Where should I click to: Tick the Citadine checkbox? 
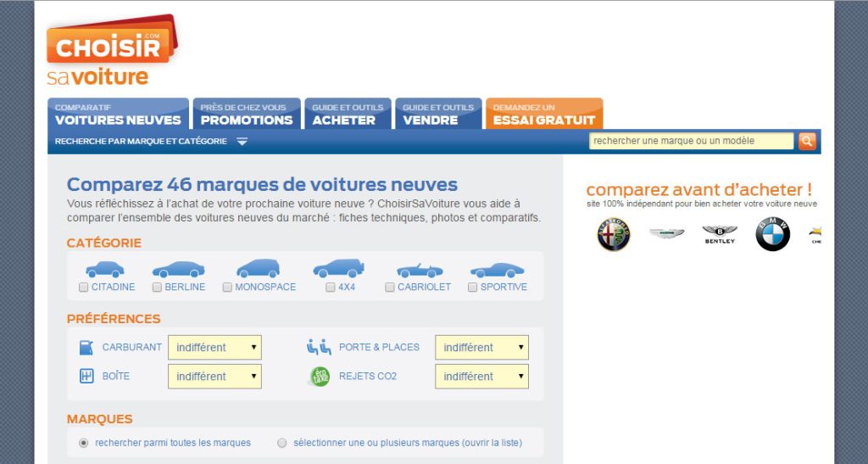pyautogui.click(x=84, y=288)
